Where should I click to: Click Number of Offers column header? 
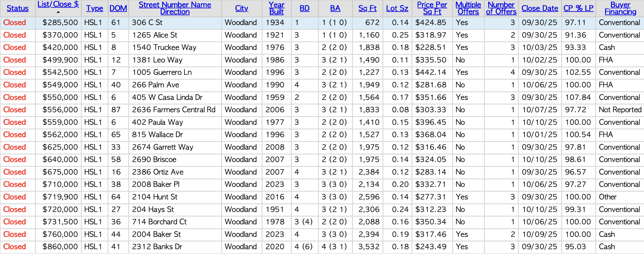[501, 8]
